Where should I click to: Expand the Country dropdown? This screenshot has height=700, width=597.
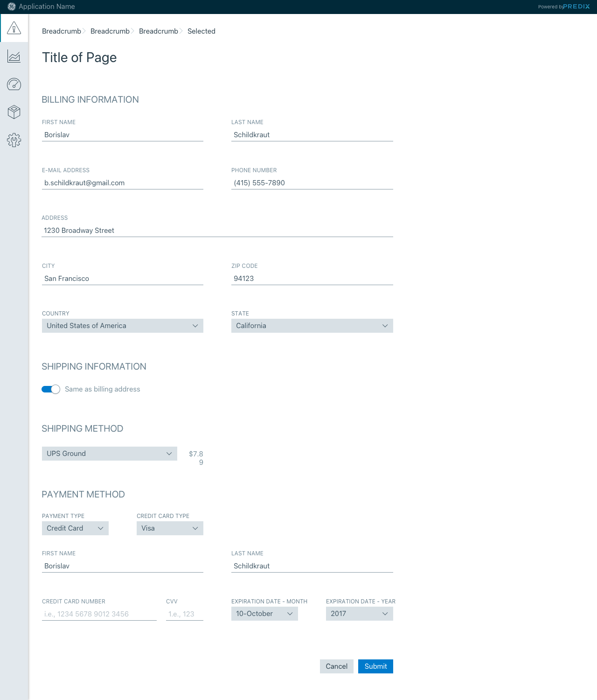pos(123,326)
